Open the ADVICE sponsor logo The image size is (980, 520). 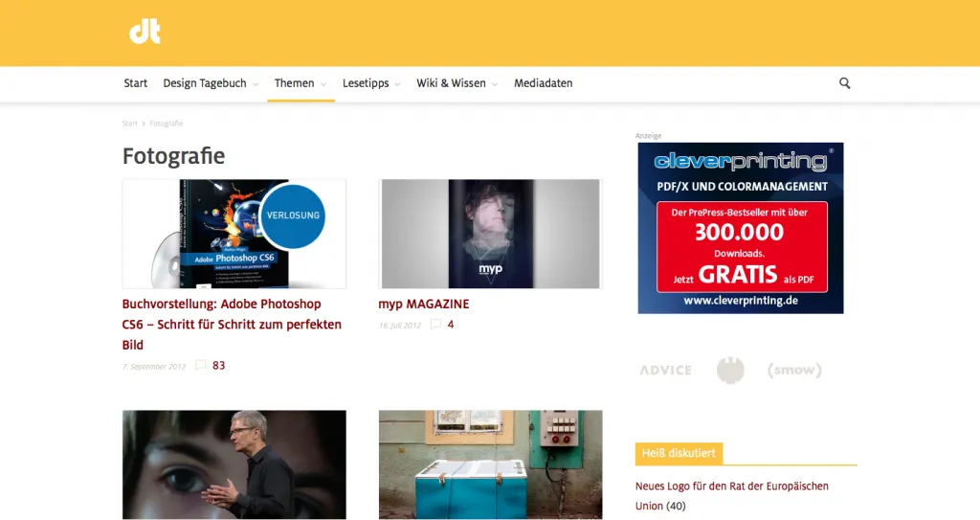(666, 371)
